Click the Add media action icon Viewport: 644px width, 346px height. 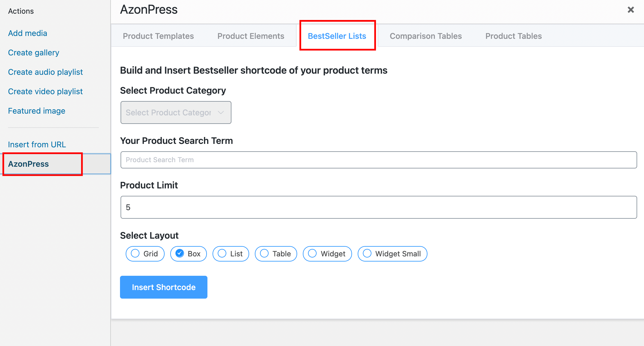27,33
